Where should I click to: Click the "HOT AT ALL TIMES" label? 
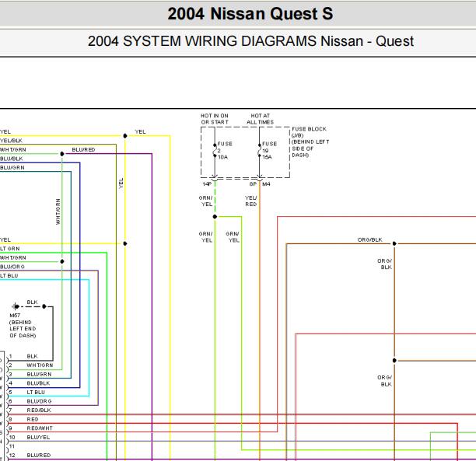coord(260,119)
